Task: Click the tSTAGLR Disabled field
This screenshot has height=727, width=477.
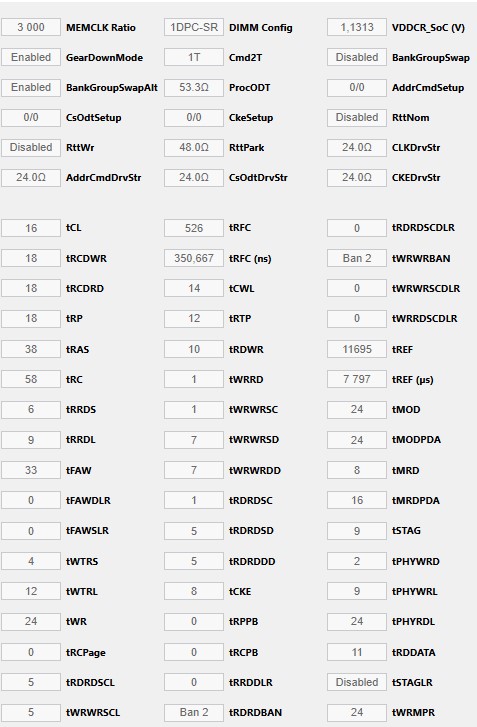Action: (x=357, y=682)
